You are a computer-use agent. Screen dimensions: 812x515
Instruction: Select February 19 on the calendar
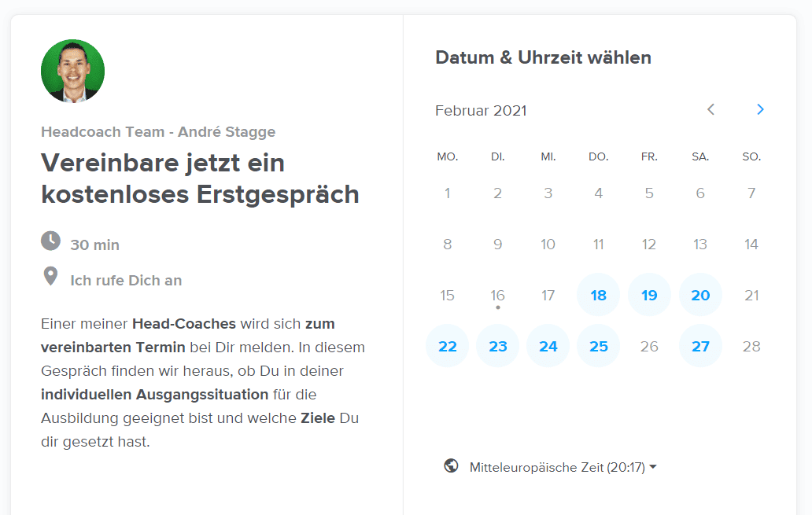(649, 295)
